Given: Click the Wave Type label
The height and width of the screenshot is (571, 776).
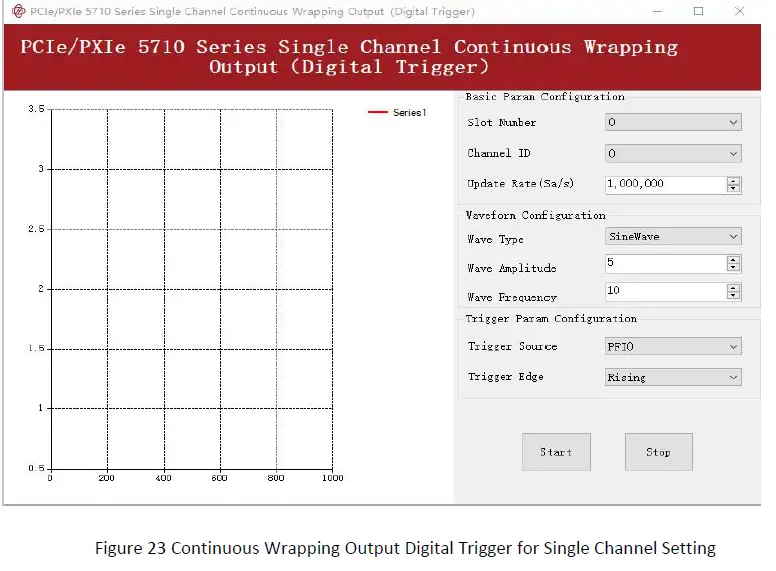Looking at the screenshot, I should tap(495, 239).
